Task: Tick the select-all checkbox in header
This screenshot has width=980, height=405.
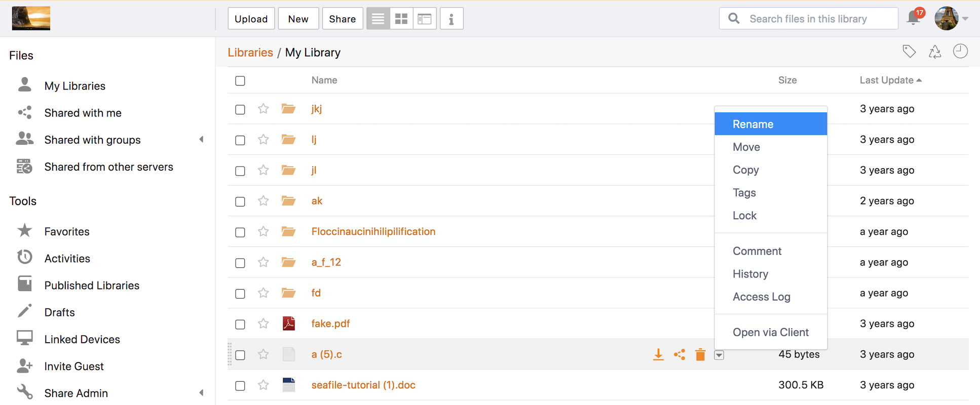Action: [x=240, y=80]
